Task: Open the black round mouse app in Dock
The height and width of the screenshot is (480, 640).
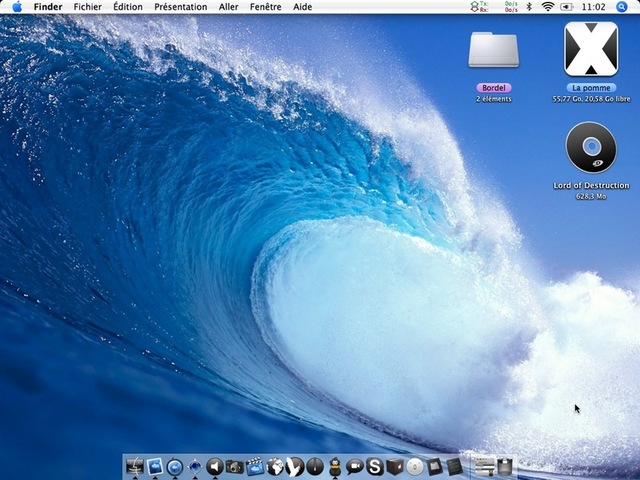Action: tap(315, 466)
